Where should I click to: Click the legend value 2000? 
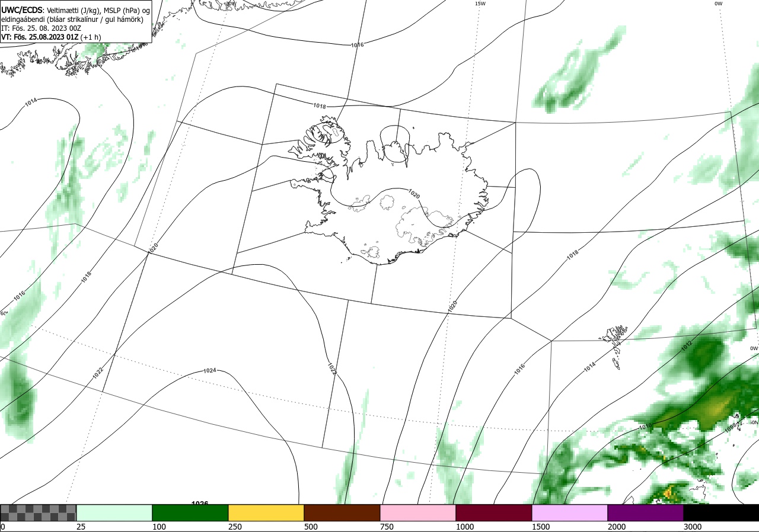pos(617,527)
